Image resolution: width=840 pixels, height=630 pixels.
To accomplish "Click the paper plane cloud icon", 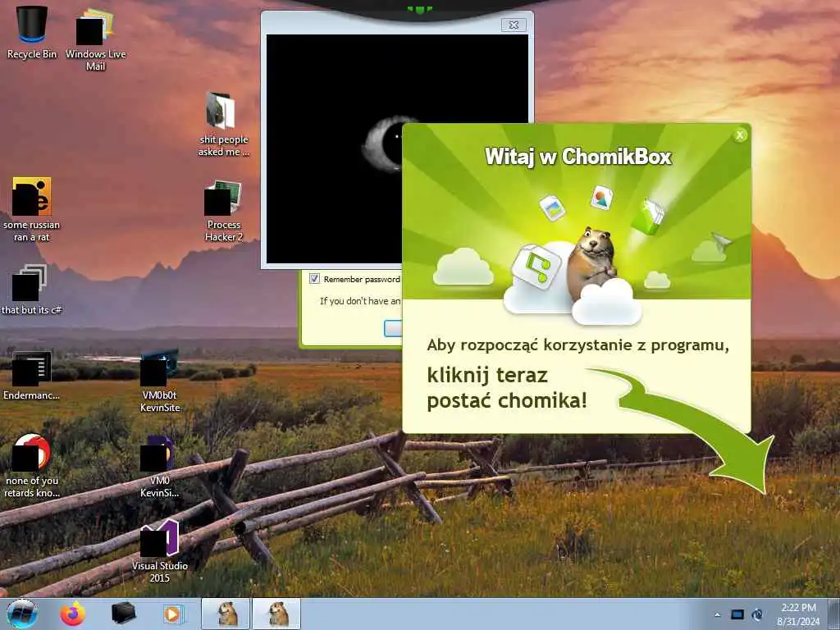I will (713, 248).
